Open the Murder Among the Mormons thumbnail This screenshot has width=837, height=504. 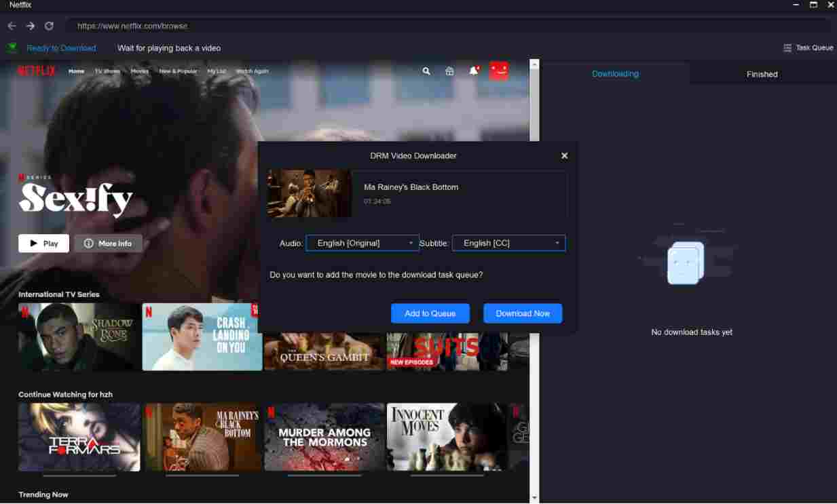coord(324,438)
